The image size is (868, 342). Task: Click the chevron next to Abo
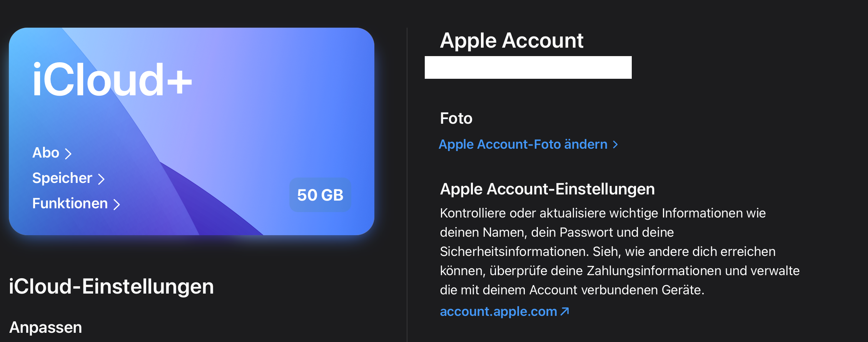click(68, 154)
